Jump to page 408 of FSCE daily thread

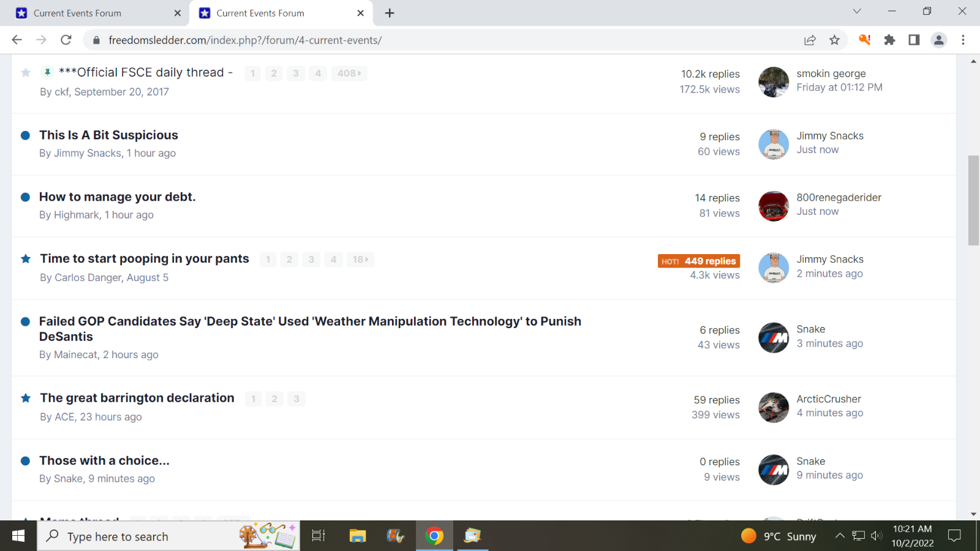pyautogui.click(x=349, y=73)
